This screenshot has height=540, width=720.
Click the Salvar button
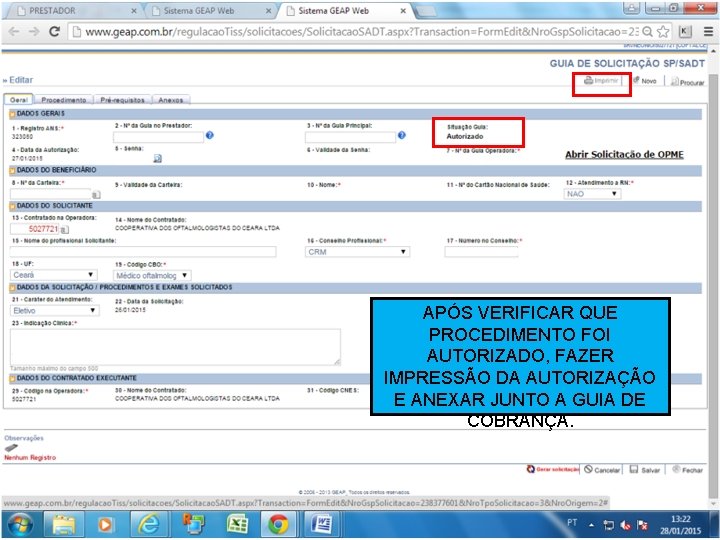pos(645,470)
